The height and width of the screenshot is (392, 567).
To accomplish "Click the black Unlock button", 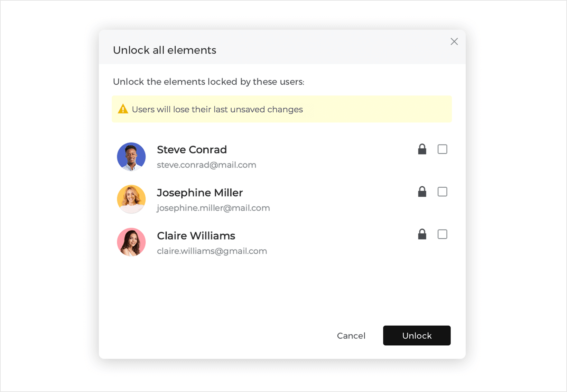I will (x=417, y=335).
